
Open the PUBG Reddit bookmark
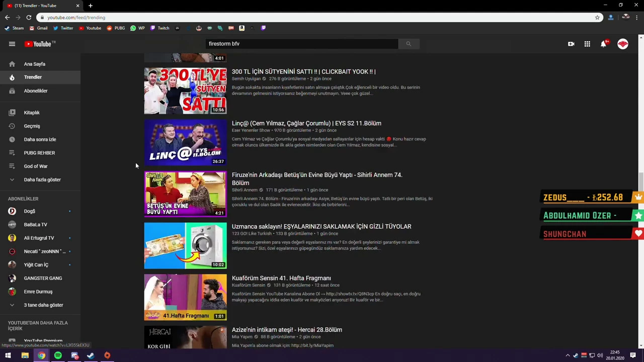[116, 28]
